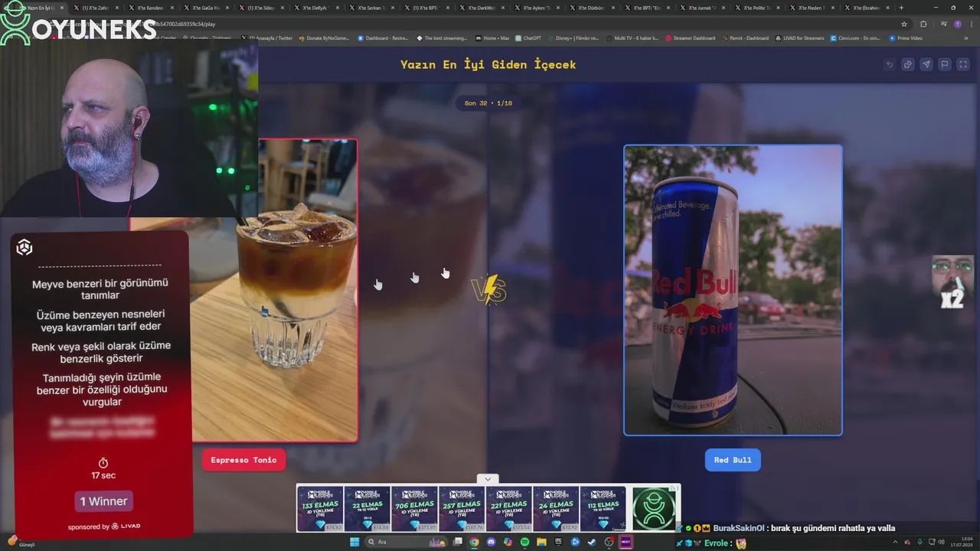Open the Prime Video bookmark
Screen dimensions: 980x551
[906, 37]
